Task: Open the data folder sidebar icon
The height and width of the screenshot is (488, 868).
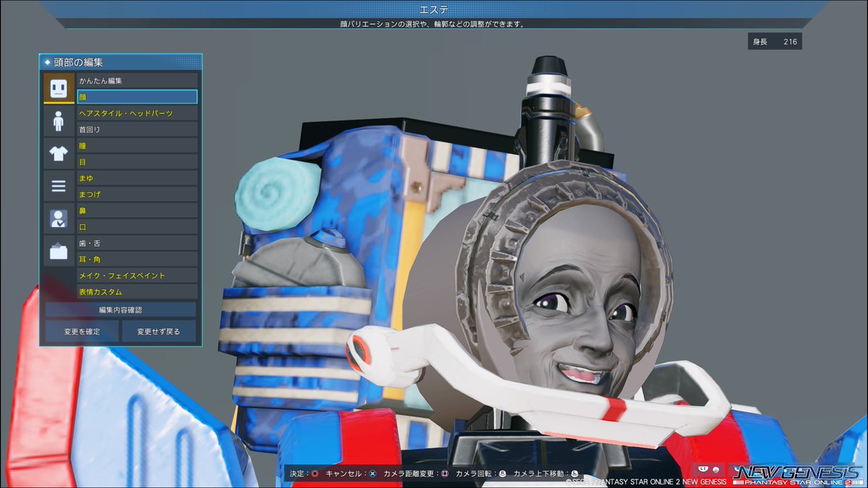Action: click(59, 251)
